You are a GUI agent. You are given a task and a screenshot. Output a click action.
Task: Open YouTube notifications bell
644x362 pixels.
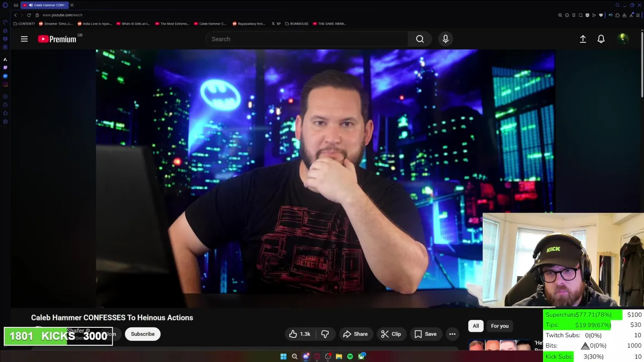pos(601,39)
